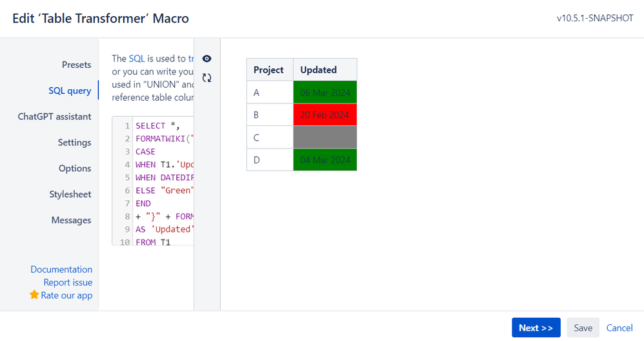Screen dimensions: 644x341
Task: Click the refresh preview icon
Action: [x=206, y=78]
